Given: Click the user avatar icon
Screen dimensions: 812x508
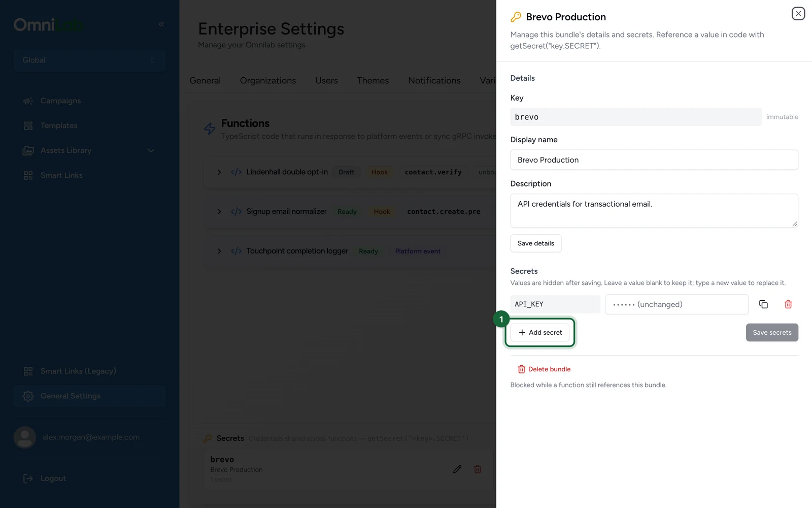Looking at the screenshot, I should tap(25, 437).
